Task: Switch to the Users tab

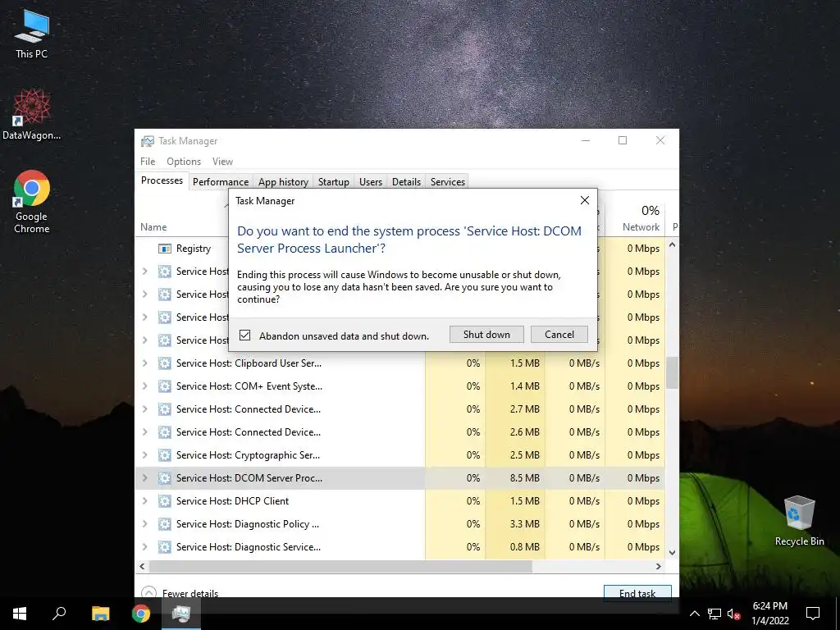Action: coord(371,181)
